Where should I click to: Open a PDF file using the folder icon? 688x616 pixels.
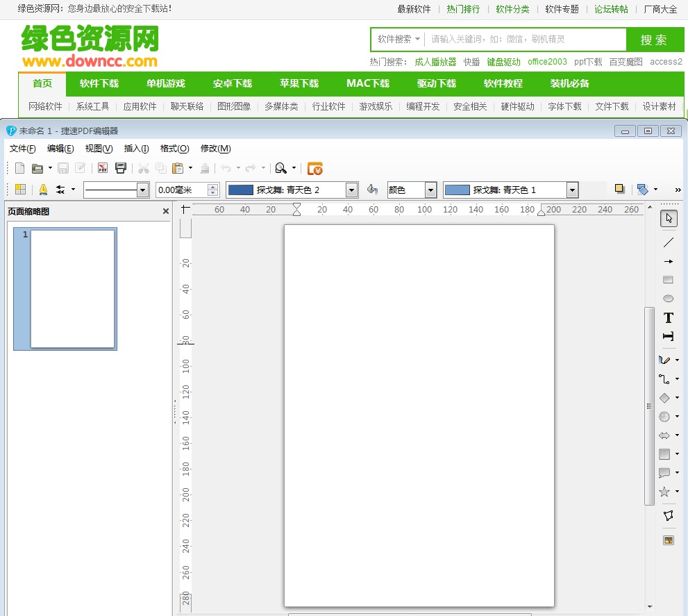38,167
